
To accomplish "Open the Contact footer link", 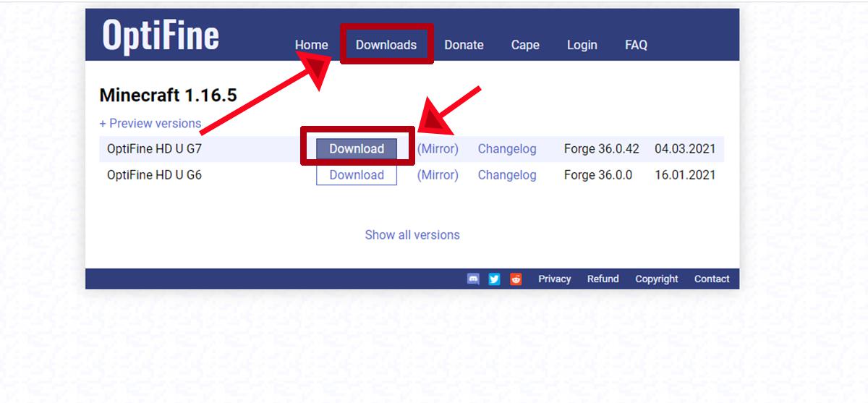I will pos(712,279).
